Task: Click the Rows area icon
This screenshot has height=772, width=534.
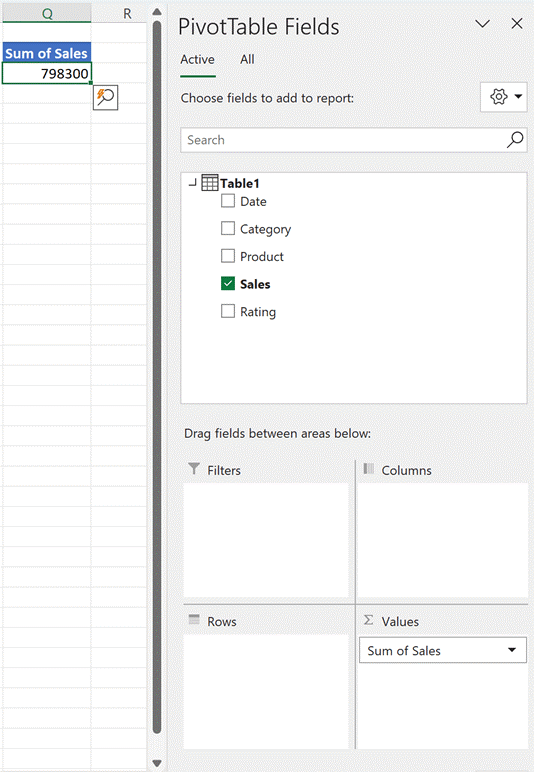Action: click(x=194, y=620)
